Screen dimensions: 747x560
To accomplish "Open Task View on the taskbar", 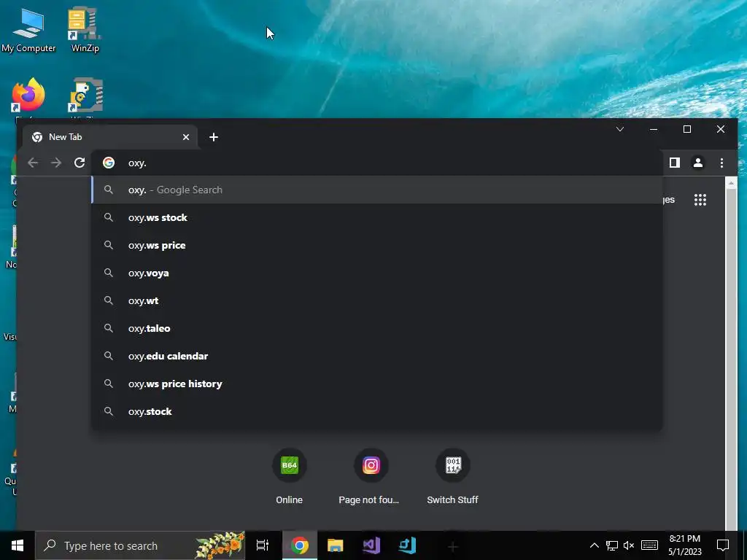I will (263, 545).
